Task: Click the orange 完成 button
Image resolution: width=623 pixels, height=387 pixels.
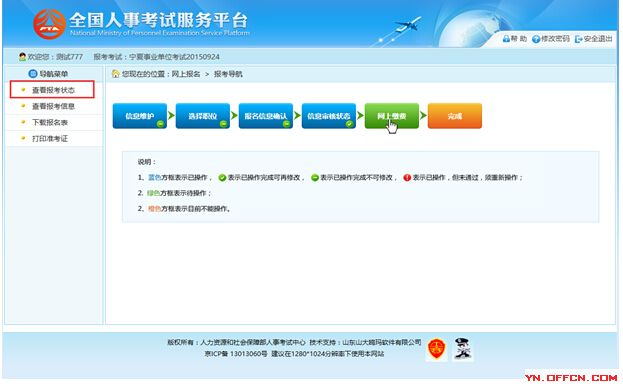Action: 455,116
